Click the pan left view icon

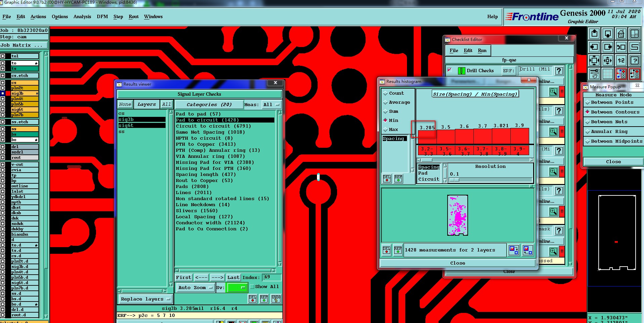coord(594,47)
